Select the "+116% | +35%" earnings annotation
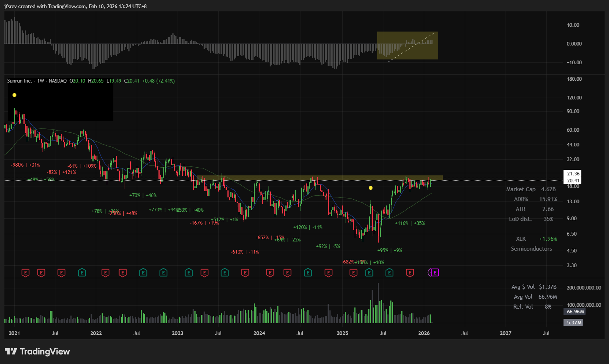The height and width of the screenshot is (364, 609). [410, 223]
